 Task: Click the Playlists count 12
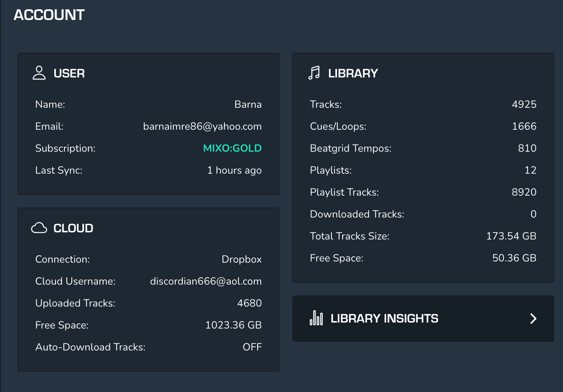pos(530,170)
